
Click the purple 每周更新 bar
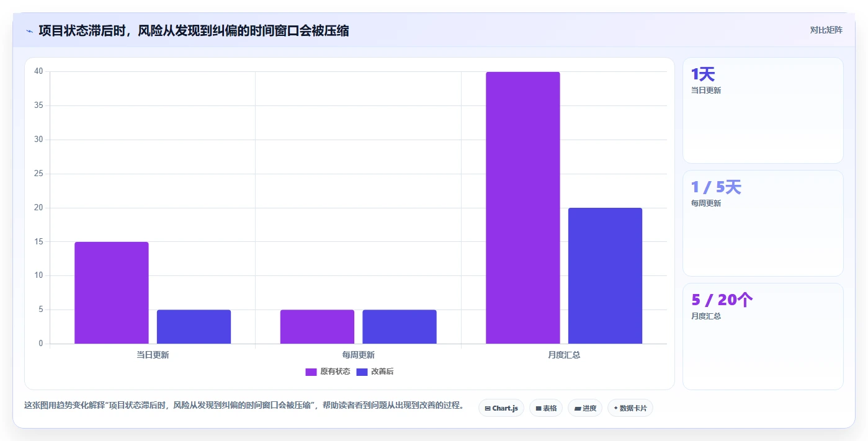[317, 327]
